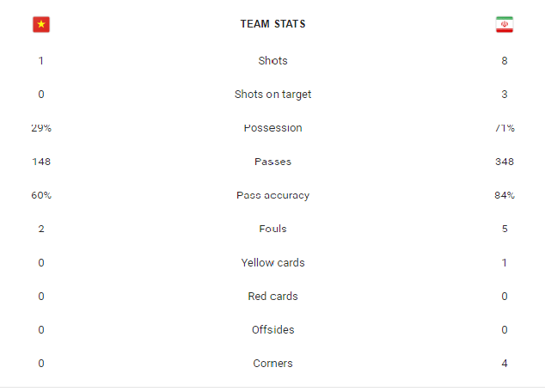Select the Pass accuracy label
The width and height of the screenshot is (545, 392).
[x=272, y=195]
